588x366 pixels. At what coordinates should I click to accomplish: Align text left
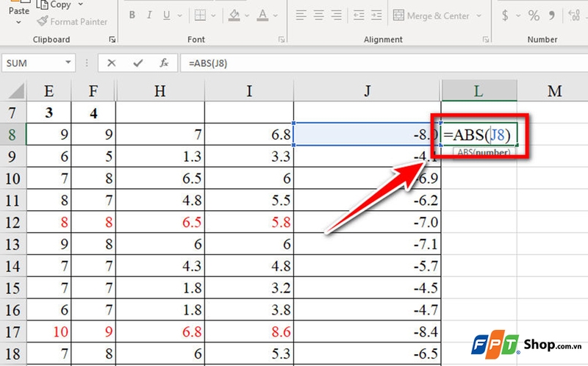(x=301, y=15)
